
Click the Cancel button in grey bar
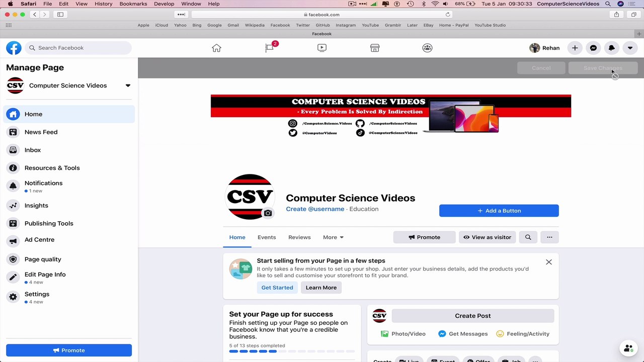(x=541, y=68)
